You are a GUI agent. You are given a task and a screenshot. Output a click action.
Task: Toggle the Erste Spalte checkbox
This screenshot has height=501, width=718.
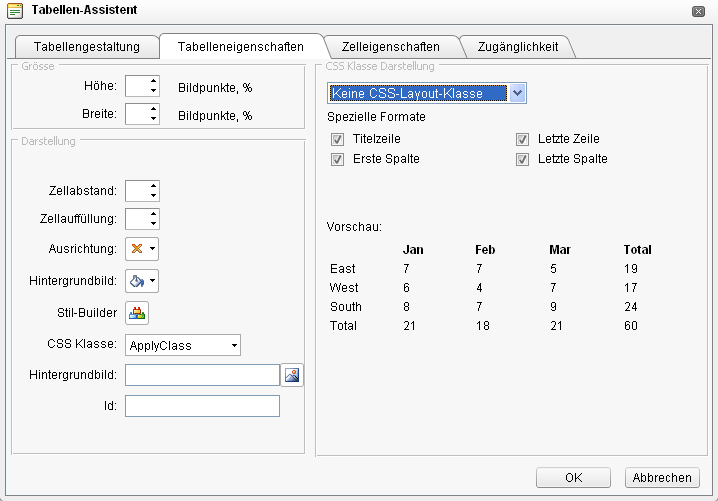pos(337,159)
